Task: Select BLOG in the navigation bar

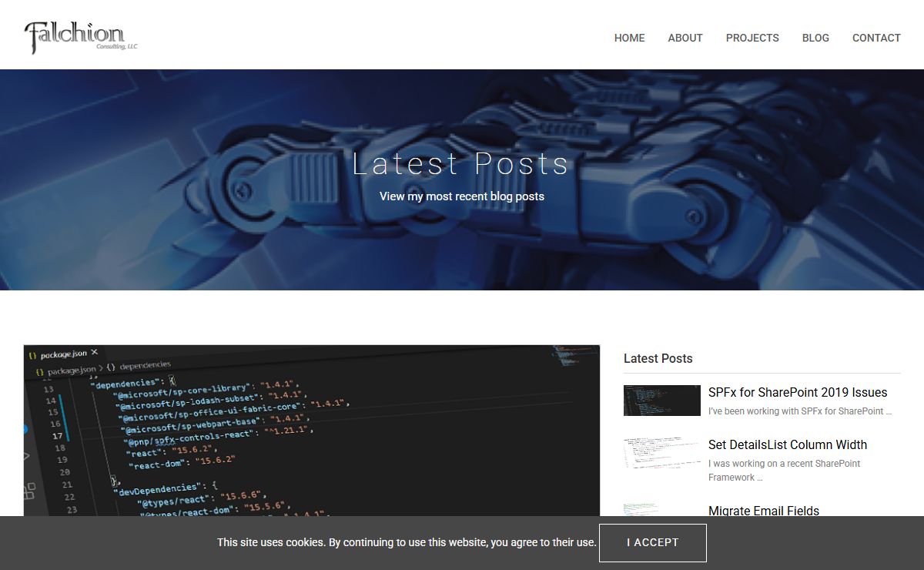Action: pyautogui.click(x=815, y=38)
